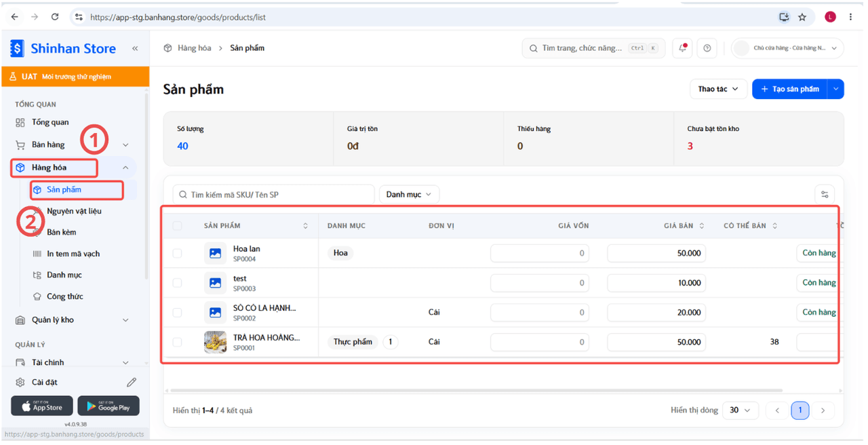
Task: Click the table horizontal scrollbar
Action: point(476,391)
